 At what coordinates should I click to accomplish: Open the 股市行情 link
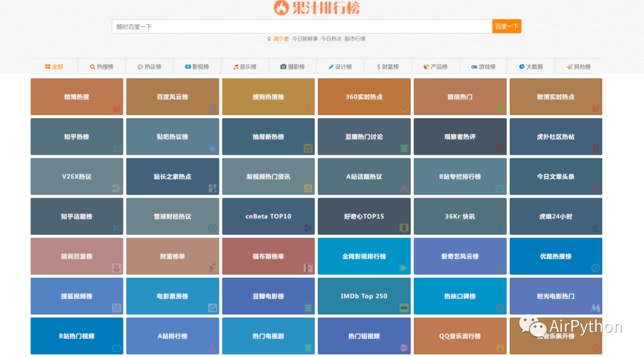pyautogui.click(x=355, y=39)
